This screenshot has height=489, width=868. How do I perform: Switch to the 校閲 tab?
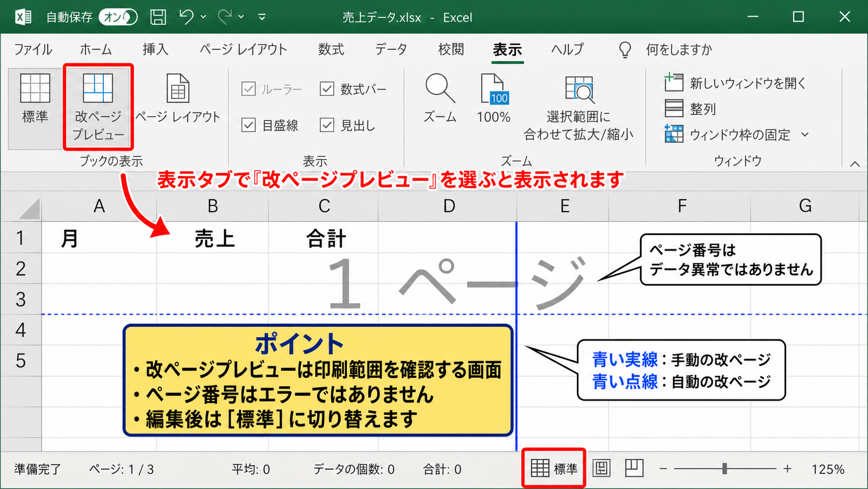click(451, 49)
